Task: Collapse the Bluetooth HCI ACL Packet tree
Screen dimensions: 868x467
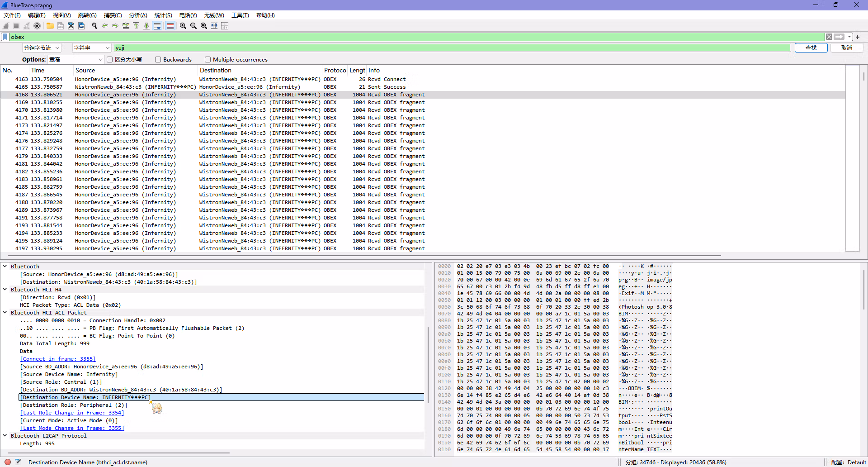Action: click(x=5, y=312)
